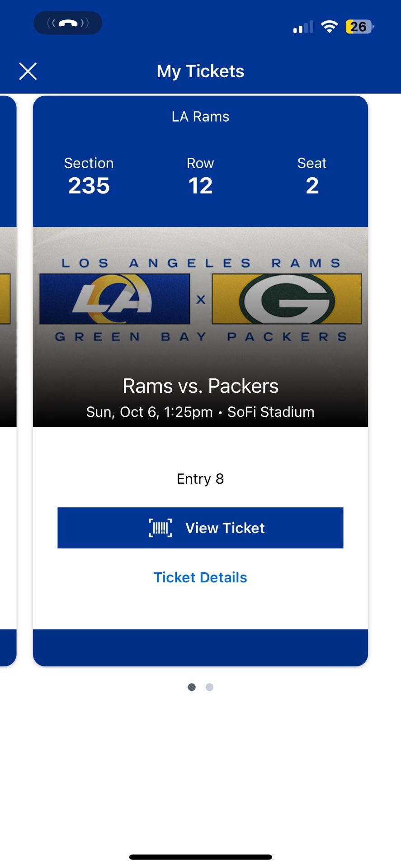The image size is (401, 868).
Task: Close the My Tickets screen
Action: (x=28, y=71)
